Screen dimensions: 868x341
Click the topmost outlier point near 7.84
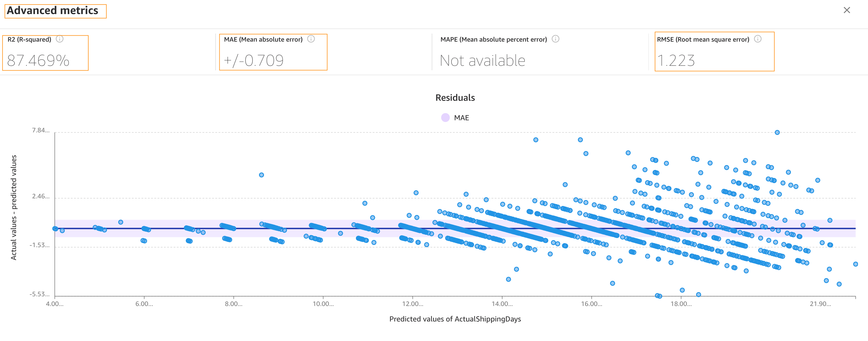pyautogui.click(x=777, y=132)
